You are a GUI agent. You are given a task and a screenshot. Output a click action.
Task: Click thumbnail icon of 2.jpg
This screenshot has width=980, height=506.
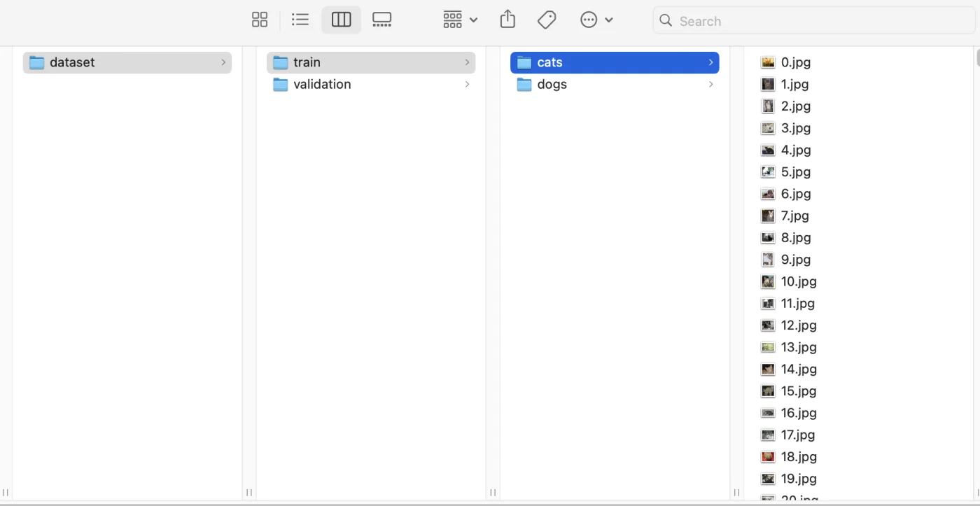point(768,106)
